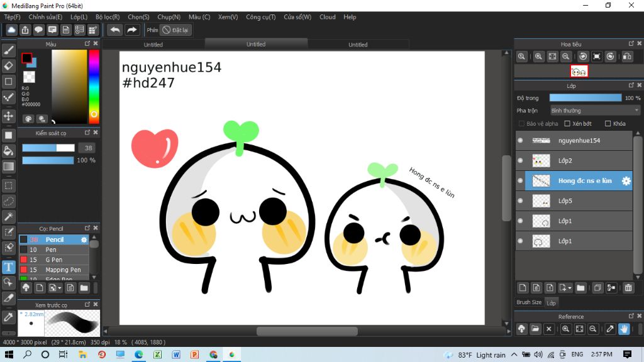Click the cloud save icon in top toolbar
This screenshot has width=644, height=362.
tap(11, 30)
